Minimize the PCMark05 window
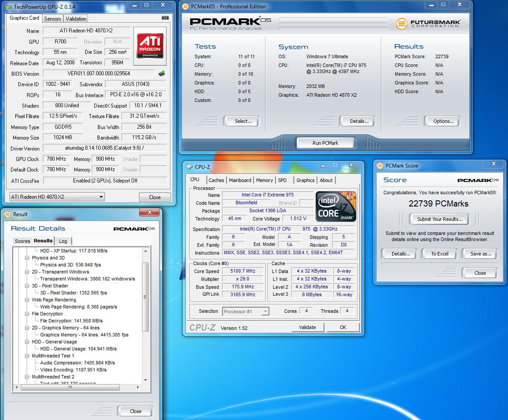 pyautogui.click(x=431, y=5)
